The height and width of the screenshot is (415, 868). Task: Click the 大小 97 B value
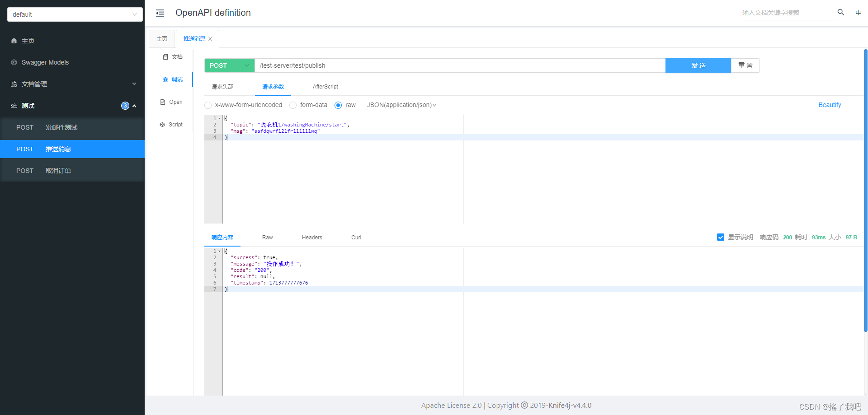(851, 238)
